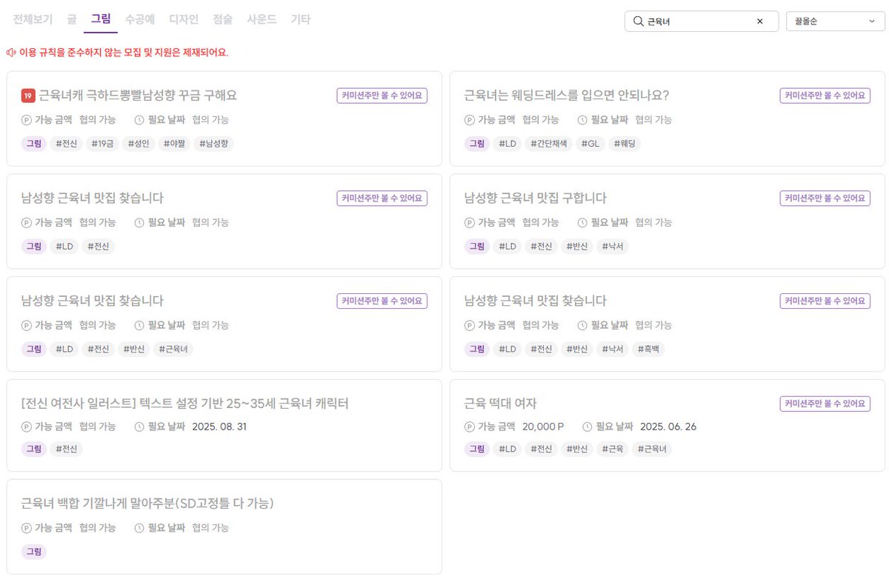
Task: Click clock icon next to date 2025. 08. 31
Action: click(x=139, y=427)
